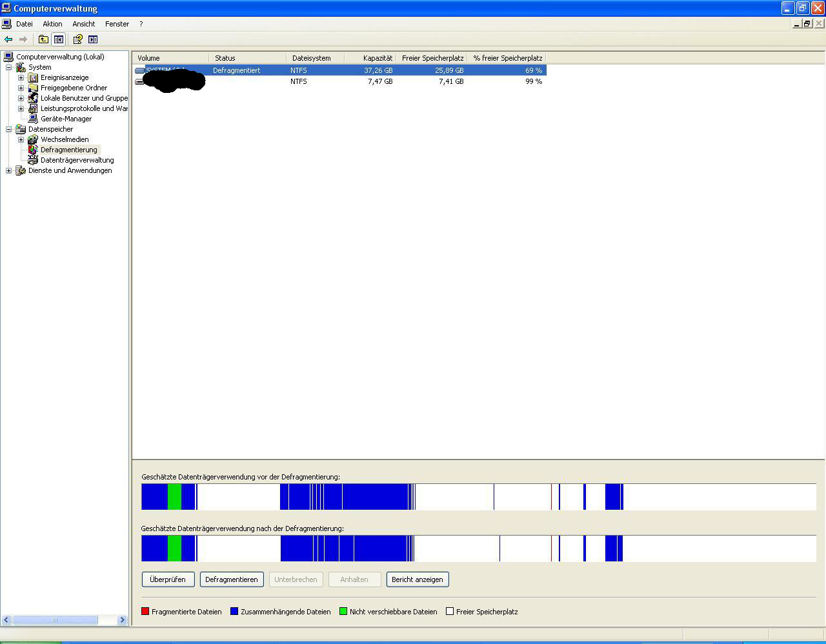Click the Dienste und Anwendungen icon
The height and width of the screenshot is (644, 826).
pos(21,170)
